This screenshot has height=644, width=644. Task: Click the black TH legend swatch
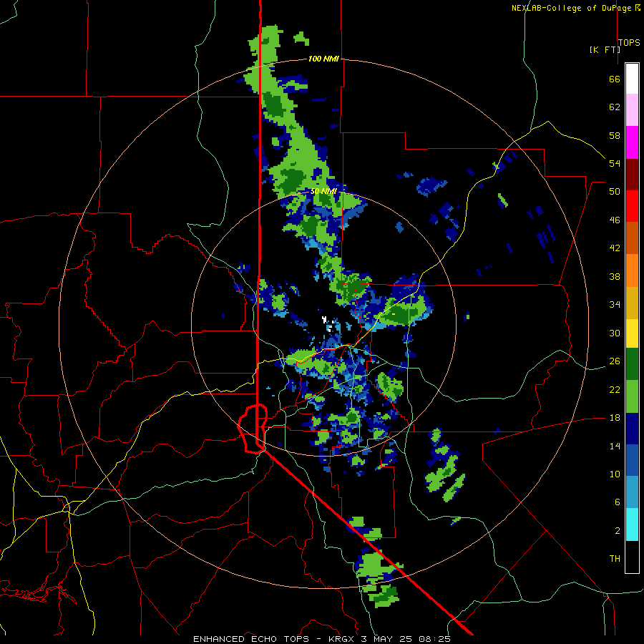click(632, 557)
